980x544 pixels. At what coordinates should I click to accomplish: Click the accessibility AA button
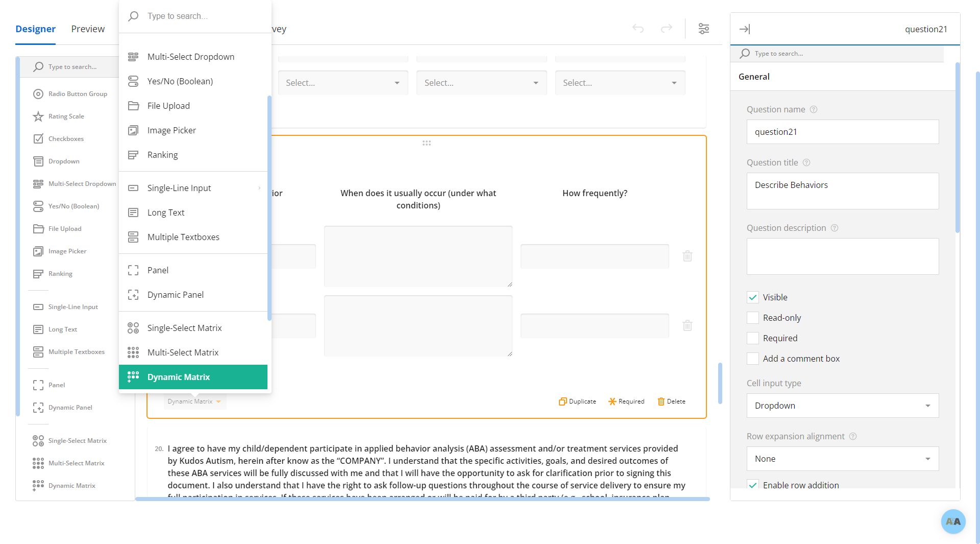pyautogui.click(x=953, y=522)
